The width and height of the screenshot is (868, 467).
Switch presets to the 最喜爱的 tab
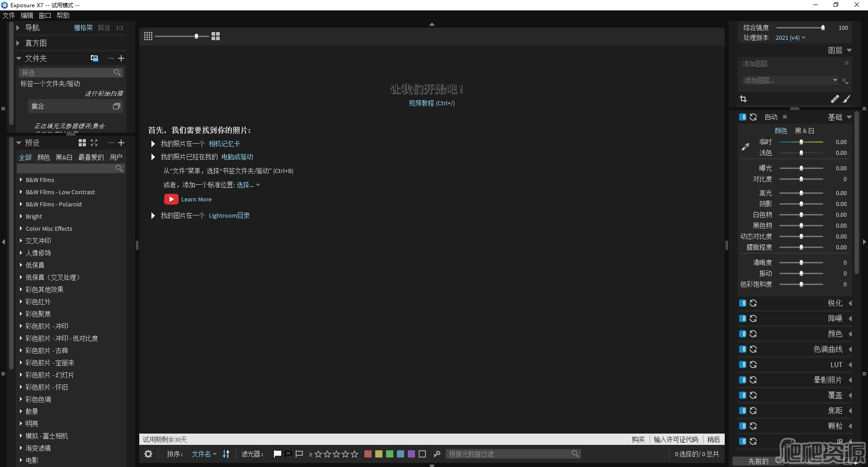pos(91,157)
